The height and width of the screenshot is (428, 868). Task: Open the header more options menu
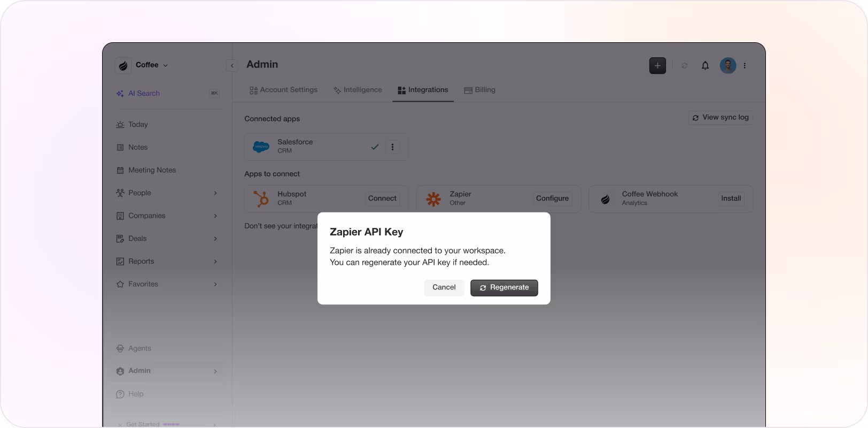745,65
